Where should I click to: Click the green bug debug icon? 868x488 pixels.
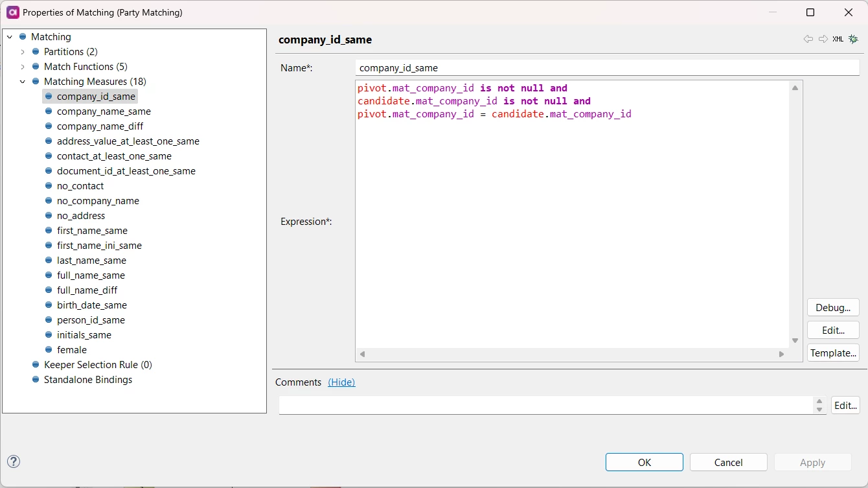pyautogui.click(x=853, y=39)
